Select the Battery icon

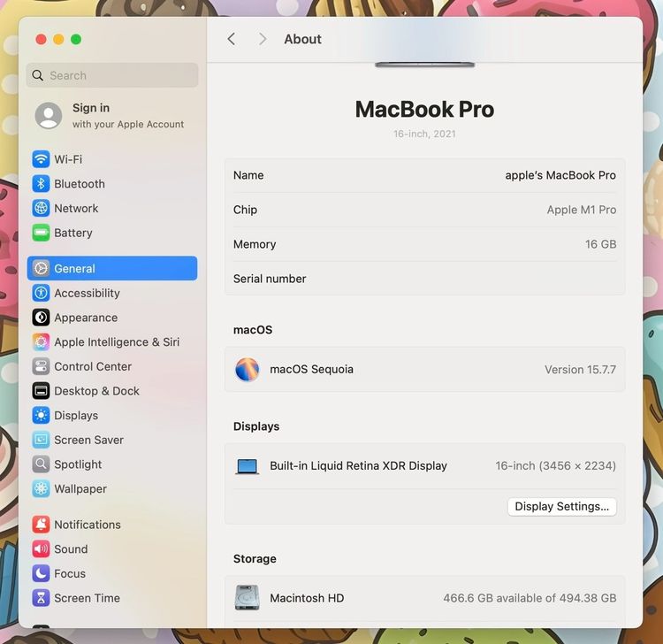tap(41, 234)
